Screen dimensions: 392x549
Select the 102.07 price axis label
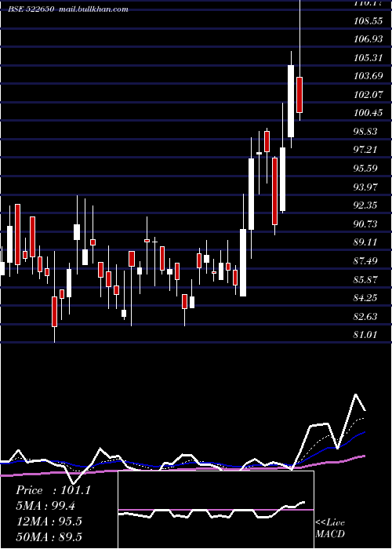pyautogui.click(x=368, y=94)
